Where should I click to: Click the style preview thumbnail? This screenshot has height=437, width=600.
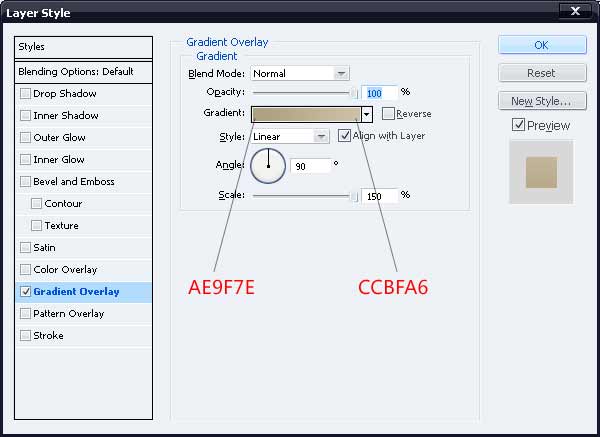(541, 172)
